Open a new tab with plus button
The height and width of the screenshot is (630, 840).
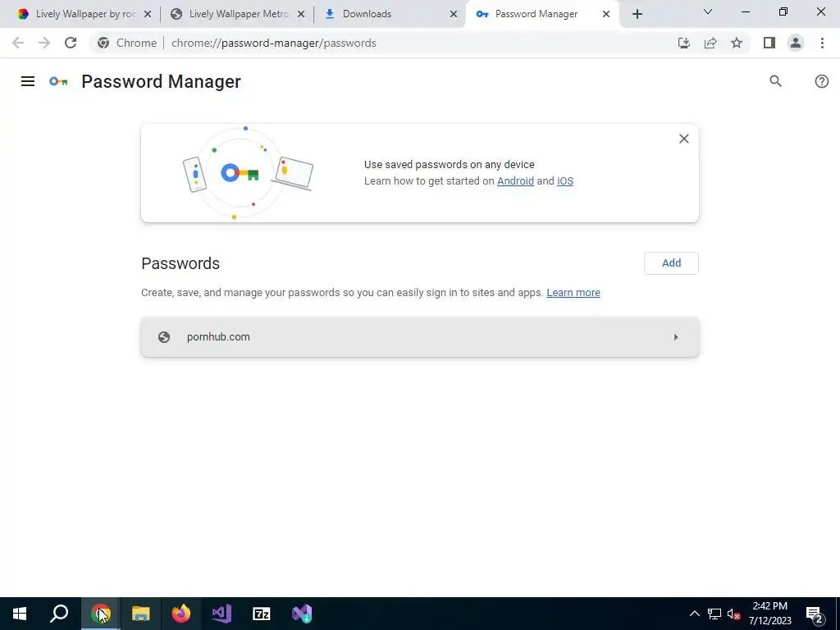637,14
